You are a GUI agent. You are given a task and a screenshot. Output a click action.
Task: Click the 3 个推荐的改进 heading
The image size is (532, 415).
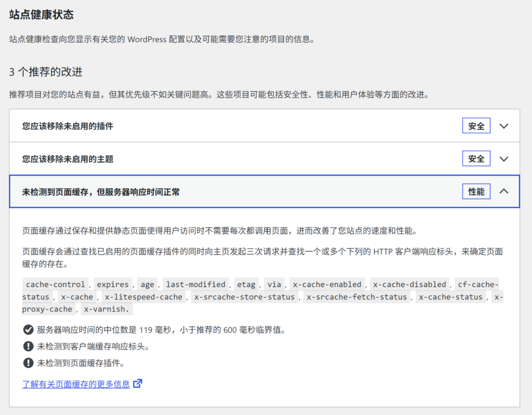46,72
